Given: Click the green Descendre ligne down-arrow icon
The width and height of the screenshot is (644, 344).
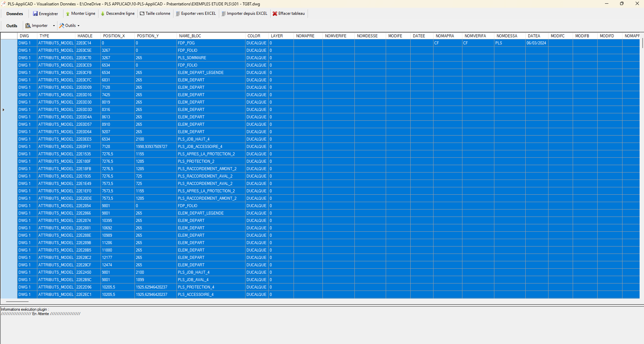Looking at the screenshot, I should click(103, 13).
